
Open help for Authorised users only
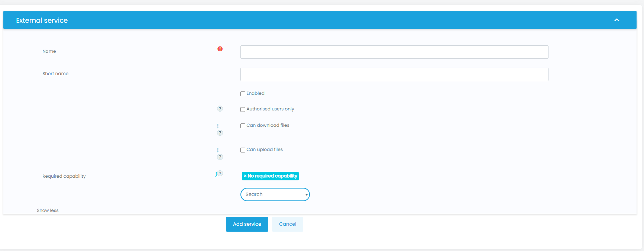(220, 109)
